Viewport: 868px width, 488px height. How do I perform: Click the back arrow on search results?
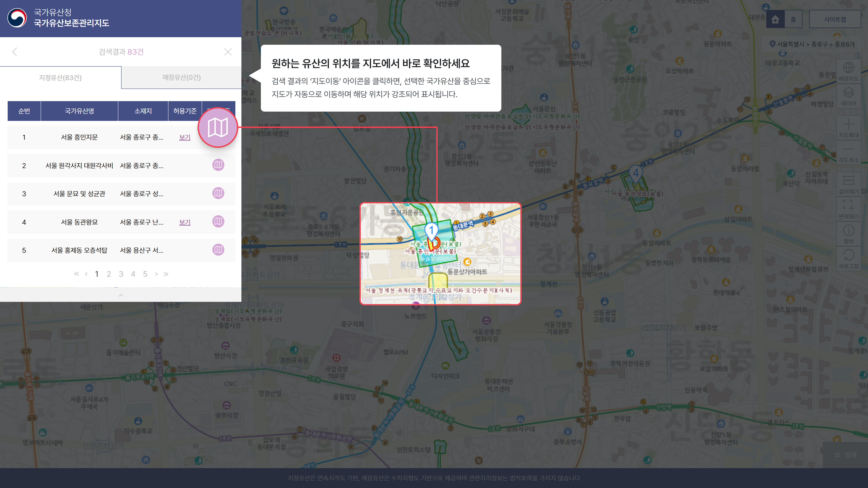[x=15, y=52]
